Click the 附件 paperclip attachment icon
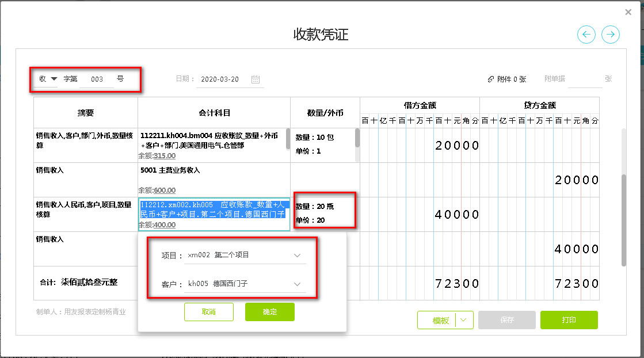Image resolution: width=644 pixels, height=358 pixels. click(490, 79)
